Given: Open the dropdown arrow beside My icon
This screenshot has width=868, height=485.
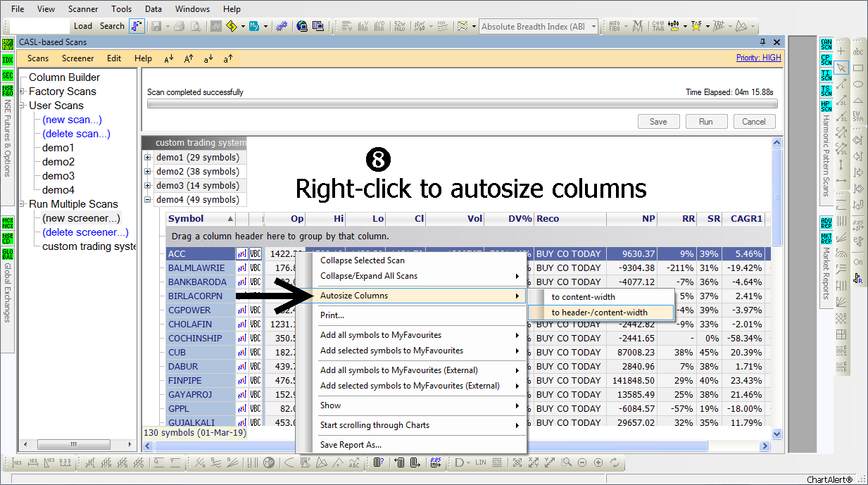Looking at the screenshot, I should point(265,27).
